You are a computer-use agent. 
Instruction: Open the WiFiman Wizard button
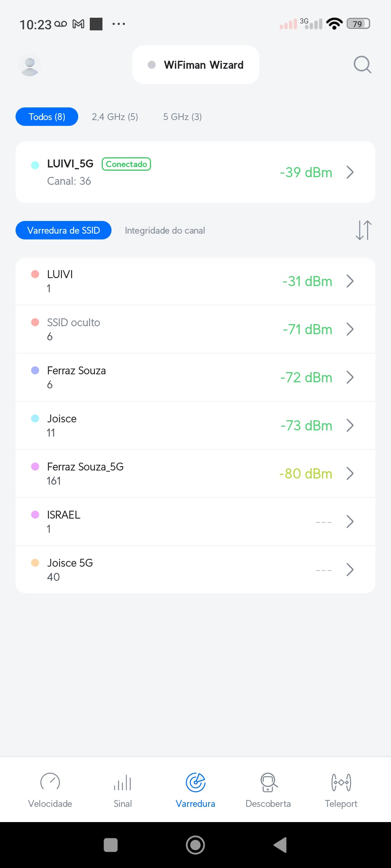(x=196, y=65)
